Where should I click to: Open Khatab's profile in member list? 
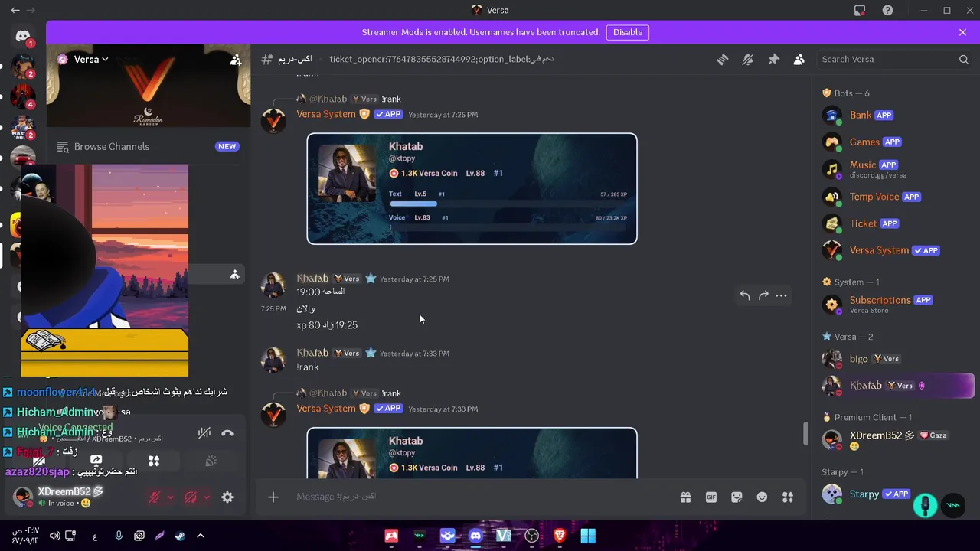pos(894,386)
